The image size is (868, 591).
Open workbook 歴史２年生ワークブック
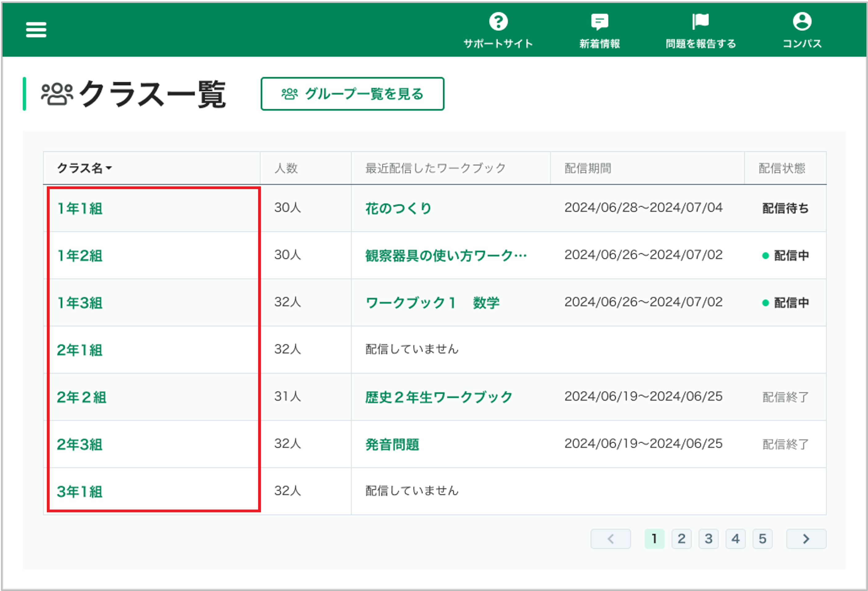439,397
